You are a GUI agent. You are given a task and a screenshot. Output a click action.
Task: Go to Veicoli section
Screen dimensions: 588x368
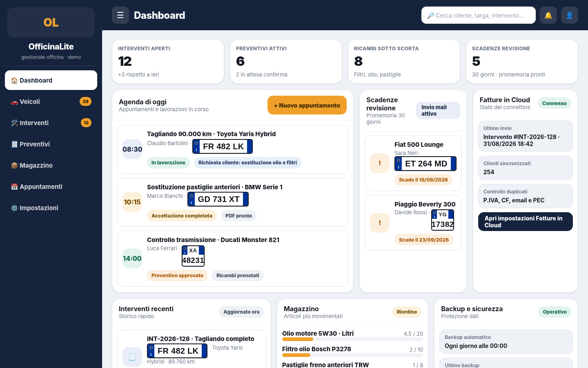pyautogui.click(x=51, y=101)
